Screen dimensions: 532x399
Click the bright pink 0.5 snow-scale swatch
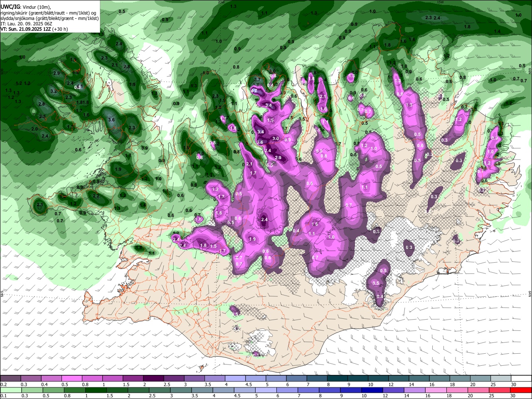[x=71, y=378]
